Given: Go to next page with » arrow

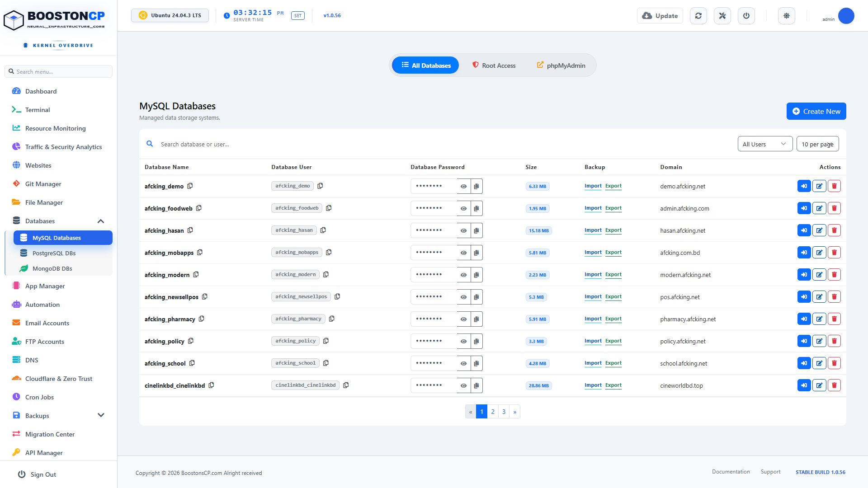Looking at the screenshot, I should (x=514, y=412).
